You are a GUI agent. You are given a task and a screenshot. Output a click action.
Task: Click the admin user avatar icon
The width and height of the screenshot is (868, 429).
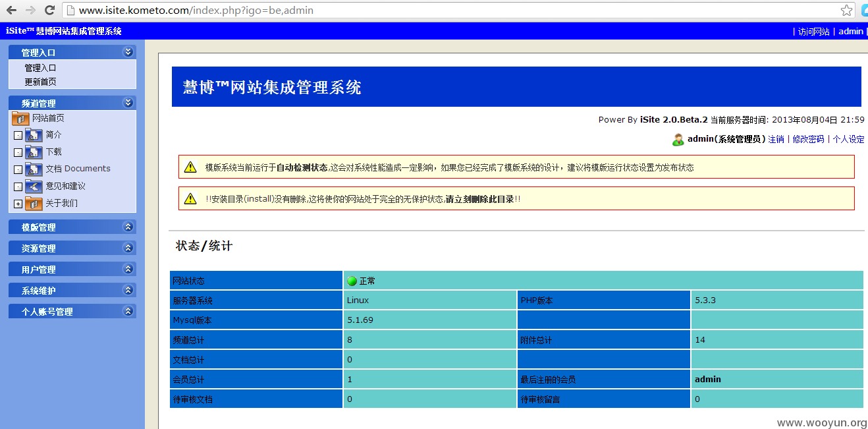coord(678,140)
